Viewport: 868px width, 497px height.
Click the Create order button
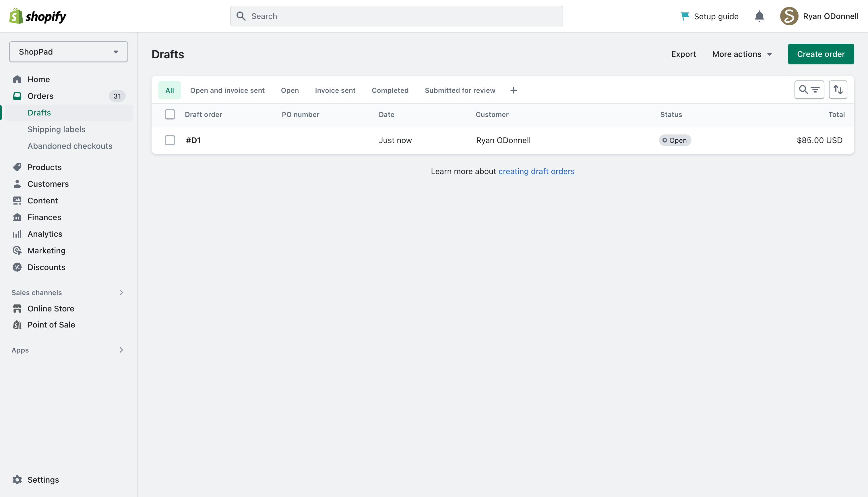(821, 54)
